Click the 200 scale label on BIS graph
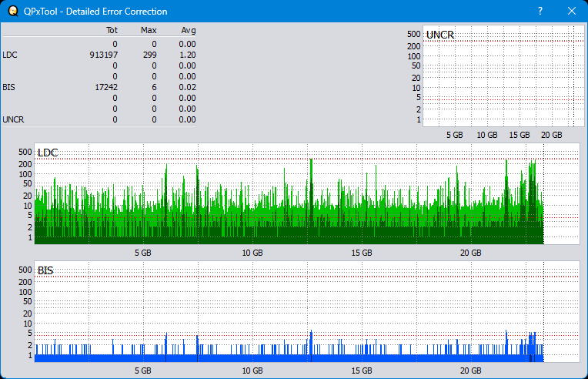This screenshot has width=588, height=379. coord(25,282)
